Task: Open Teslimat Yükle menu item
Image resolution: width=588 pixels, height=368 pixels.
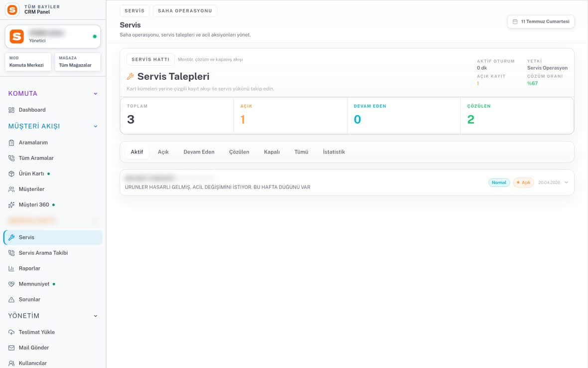Action: pos(52,332)
